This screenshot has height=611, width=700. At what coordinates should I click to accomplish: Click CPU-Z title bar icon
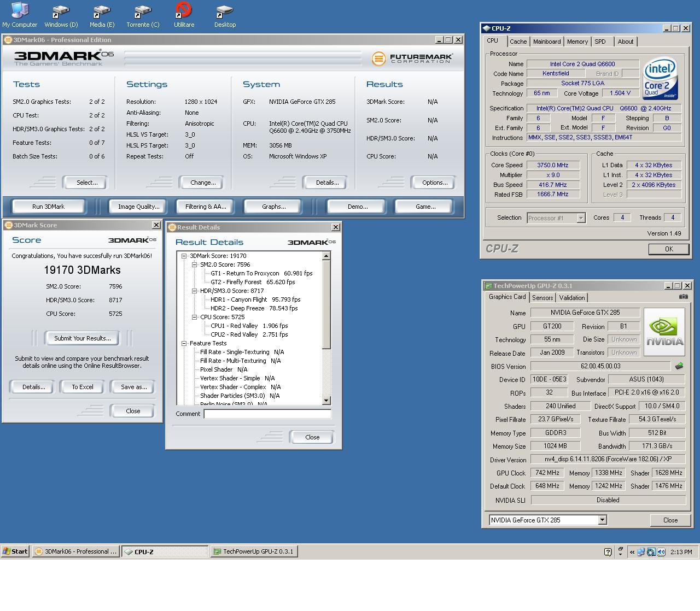click(486, 28)
